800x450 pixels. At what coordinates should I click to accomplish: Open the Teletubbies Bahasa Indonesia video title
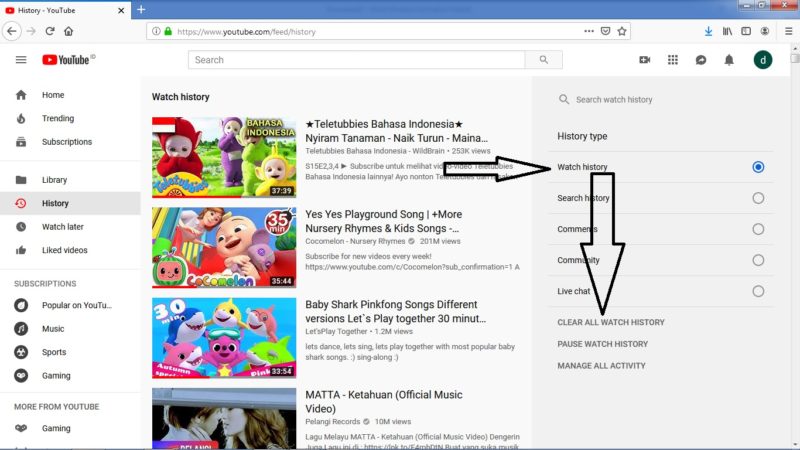coord(396,131)
